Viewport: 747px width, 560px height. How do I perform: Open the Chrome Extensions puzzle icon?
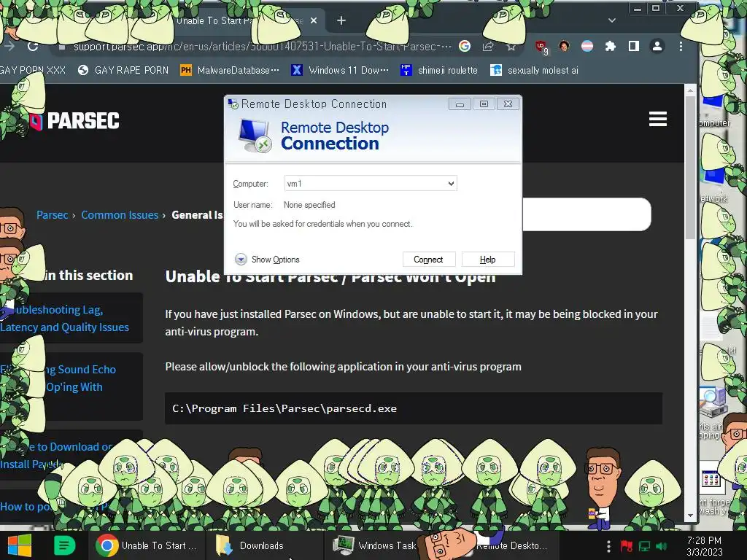[611, 46]
